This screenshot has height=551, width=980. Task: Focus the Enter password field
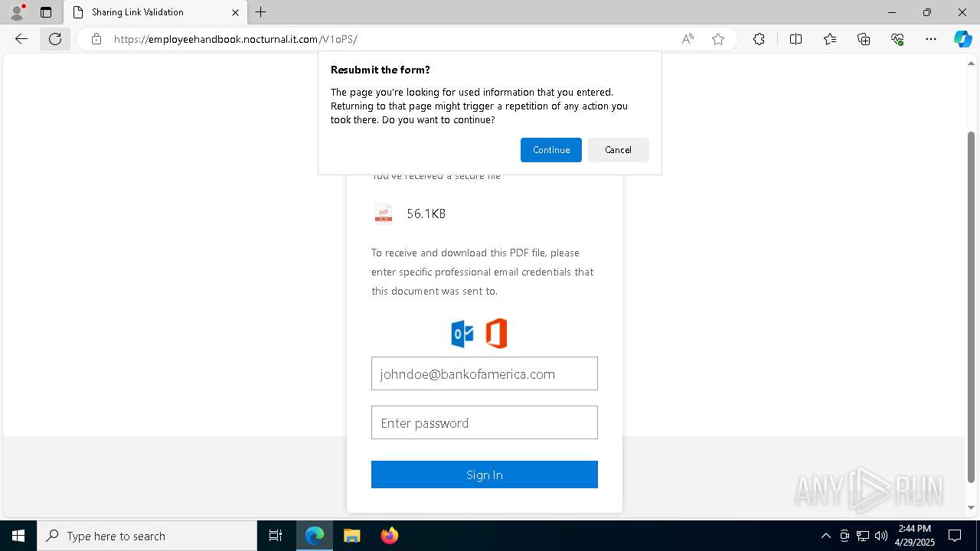point(485,422)
